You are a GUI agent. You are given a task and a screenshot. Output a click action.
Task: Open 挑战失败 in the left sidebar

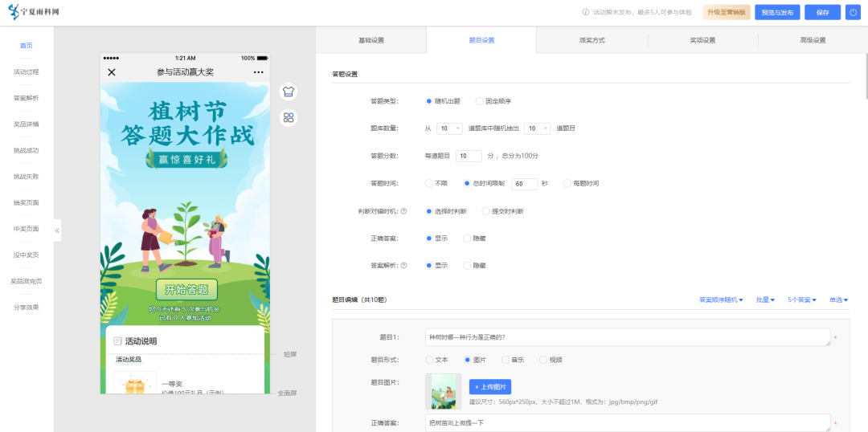(x=27, y=177)
